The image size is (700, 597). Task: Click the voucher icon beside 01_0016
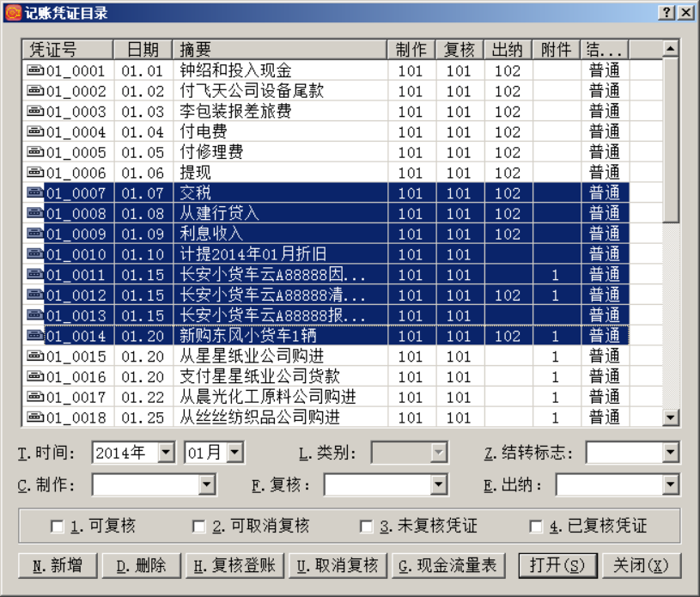pos(35,376)
